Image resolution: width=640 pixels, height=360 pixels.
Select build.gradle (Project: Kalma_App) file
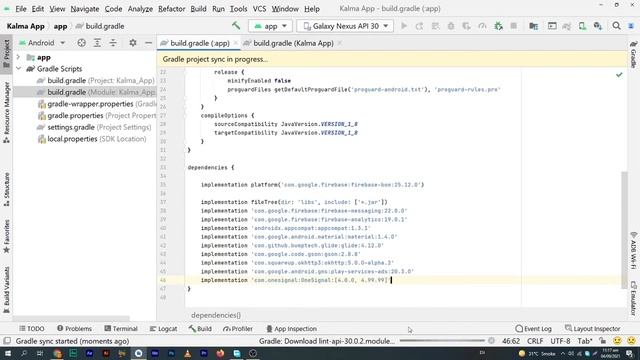coord(96,80)
